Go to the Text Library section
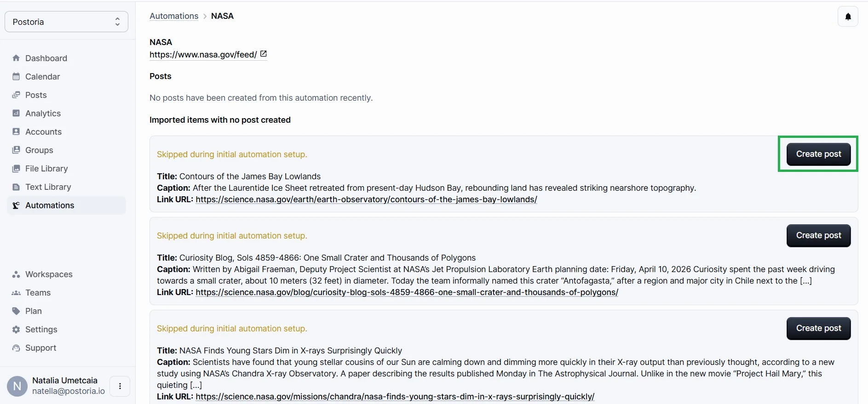 click(48, 187)
